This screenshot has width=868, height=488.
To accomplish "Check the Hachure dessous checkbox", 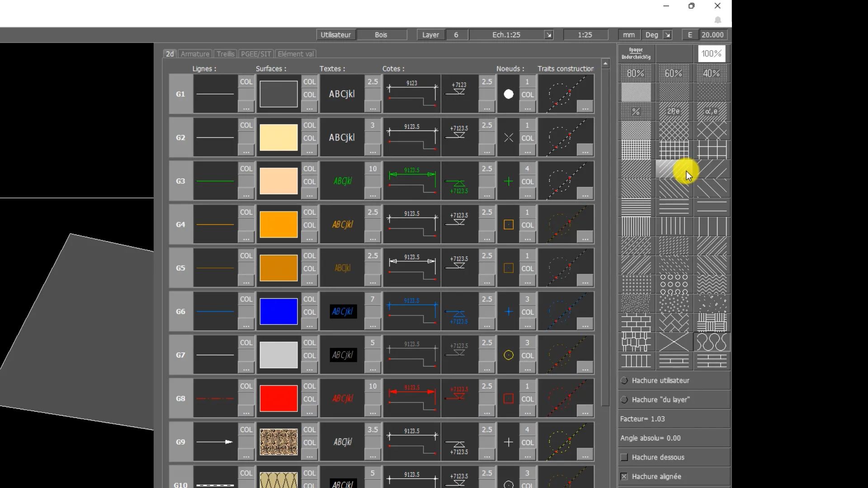I will point(624,457).
